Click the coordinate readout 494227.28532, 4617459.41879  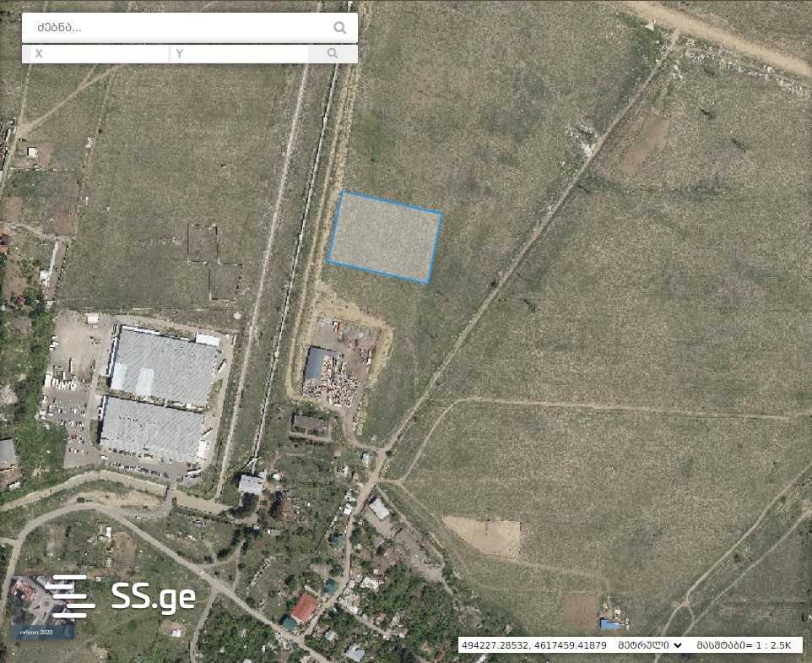pos(534,645)
